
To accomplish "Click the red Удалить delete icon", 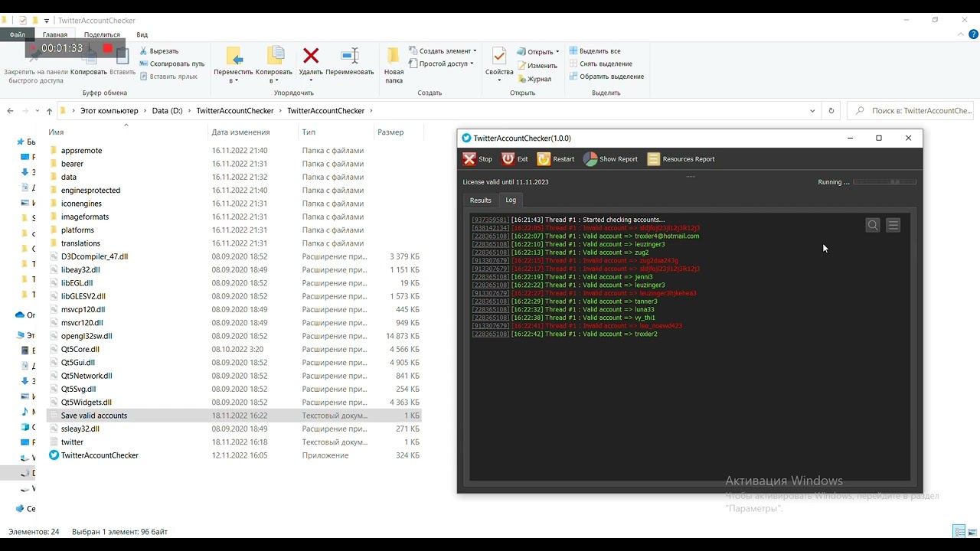I will (311, 55).
